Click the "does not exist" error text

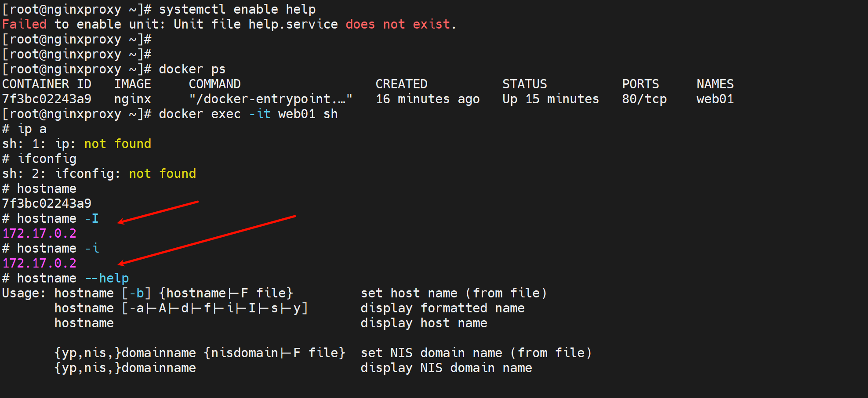(x=398, y=25)
